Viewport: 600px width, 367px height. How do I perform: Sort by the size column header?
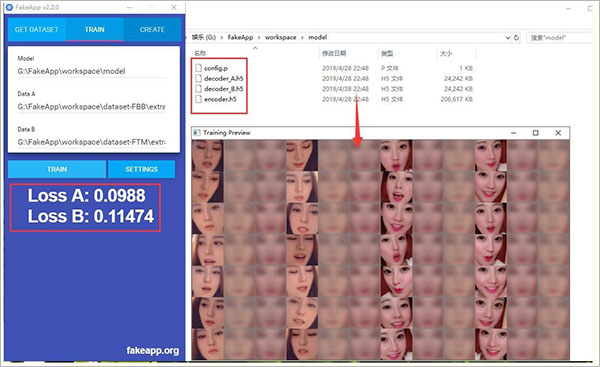click(446, 53)
